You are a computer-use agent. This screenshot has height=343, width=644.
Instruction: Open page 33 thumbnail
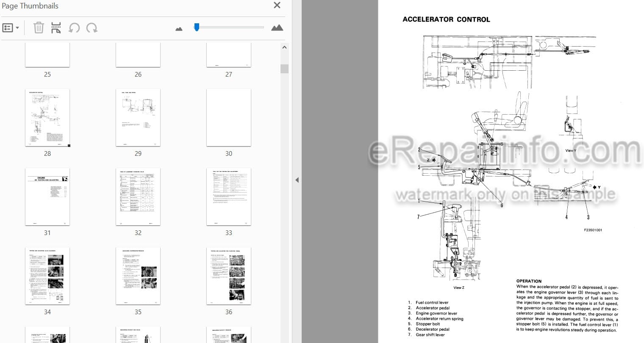[229, 197]
